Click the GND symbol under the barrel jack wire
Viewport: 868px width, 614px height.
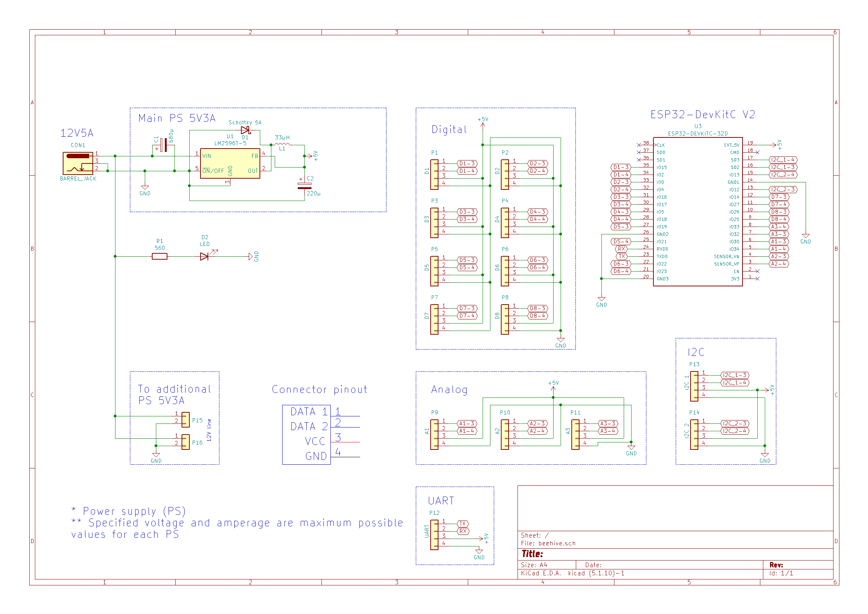tap(145, 188)
